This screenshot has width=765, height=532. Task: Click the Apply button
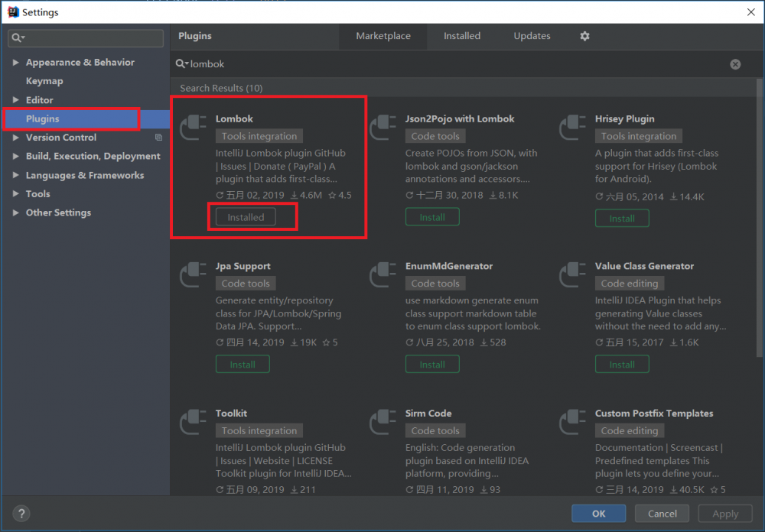725,514
